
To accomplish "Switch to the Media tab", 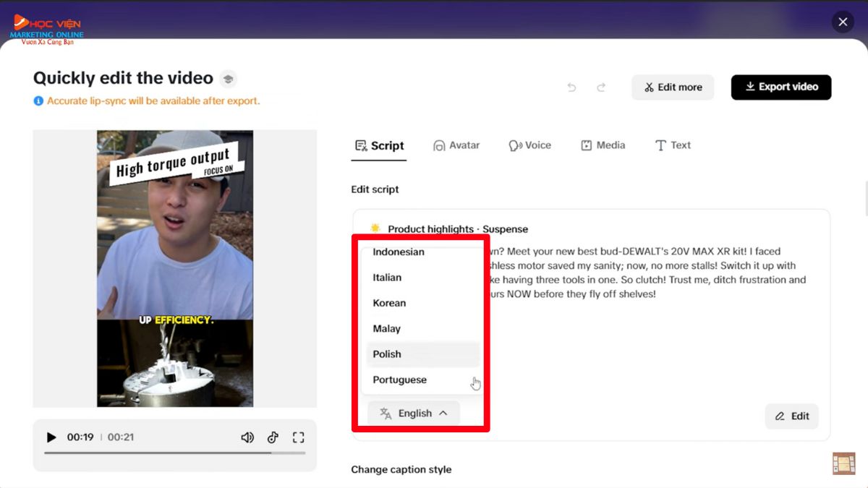I will [603, 145].
